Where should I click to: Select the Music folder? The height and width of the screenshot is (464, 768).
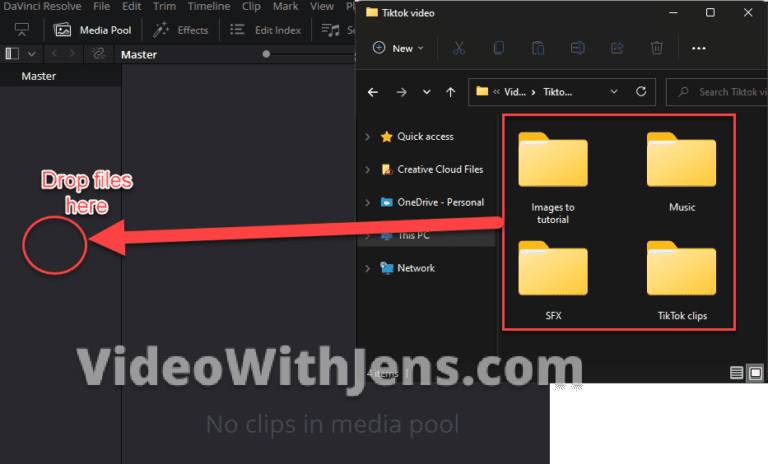682,172
